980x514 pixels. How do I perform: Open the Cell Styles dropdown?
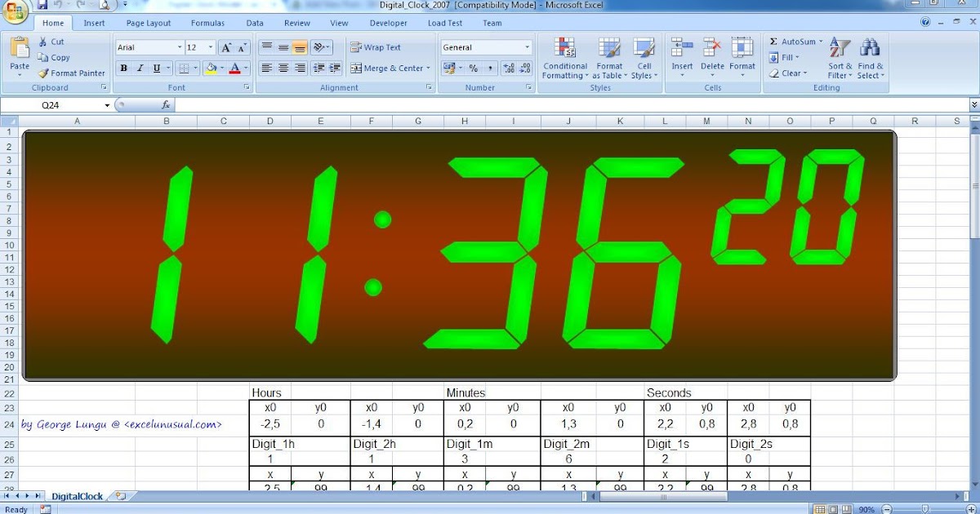click(x=644, y=57)
